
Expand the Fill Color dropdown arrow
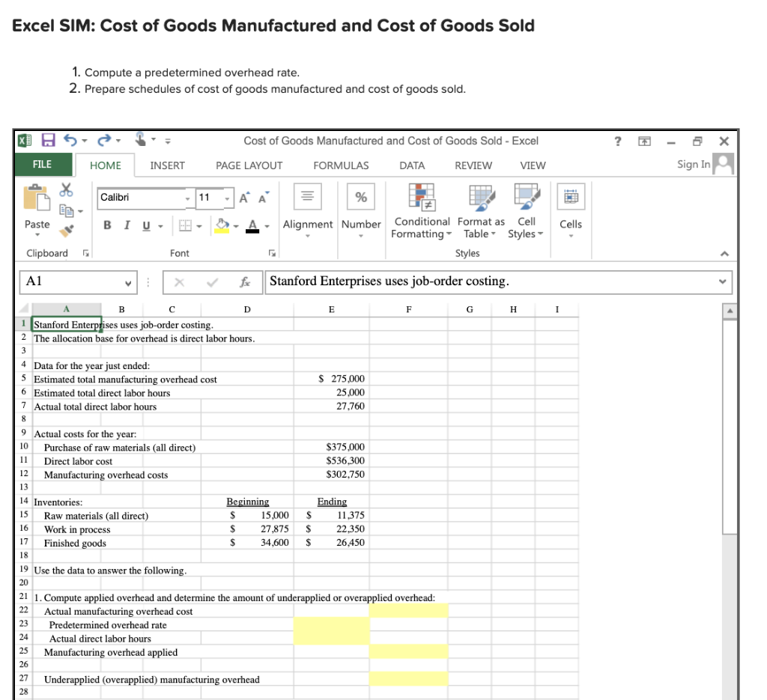pyautogui.click(x=236, y=226)
